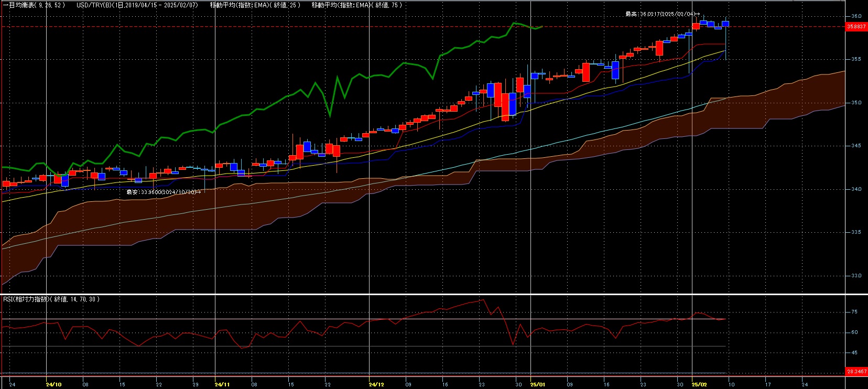This screenshot has height=389, width=868.
Task: Click the 45 level on RSI axis
Action: (x=854, y=353)
